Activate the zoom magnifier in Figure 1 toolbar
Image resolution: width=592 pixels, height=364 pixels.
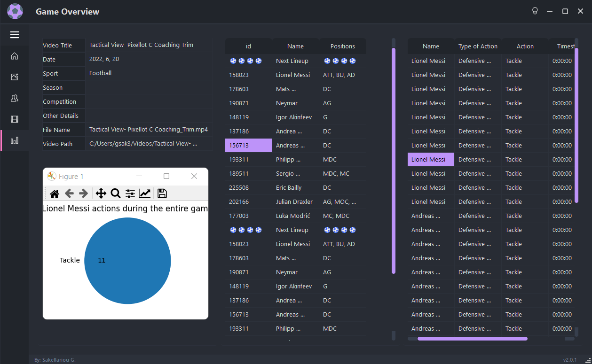pyautogui.click(x=116, y=193)
